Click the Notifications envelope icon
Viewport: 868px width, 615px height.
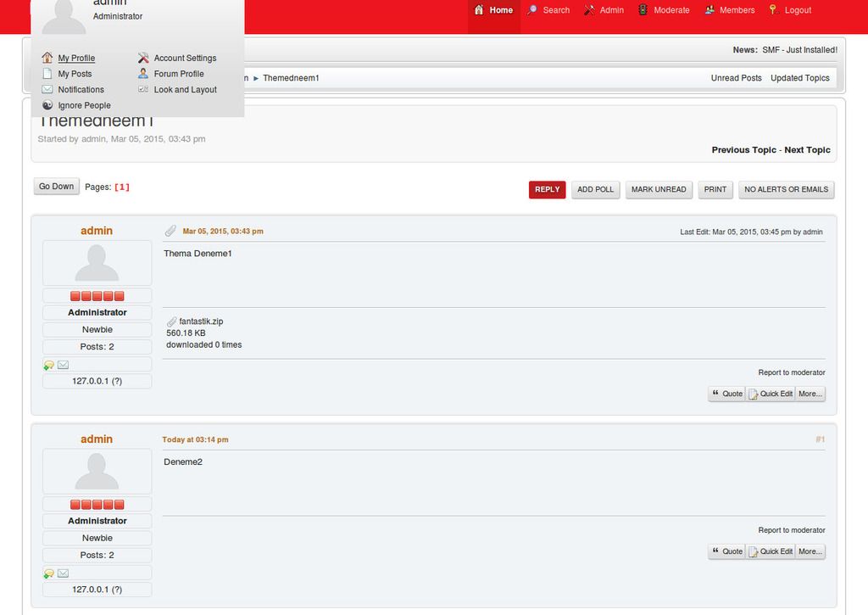pos(47,89)
